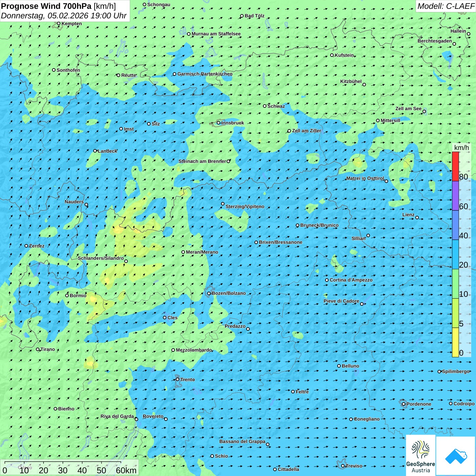Click the Landeck city label

(107, 151)
